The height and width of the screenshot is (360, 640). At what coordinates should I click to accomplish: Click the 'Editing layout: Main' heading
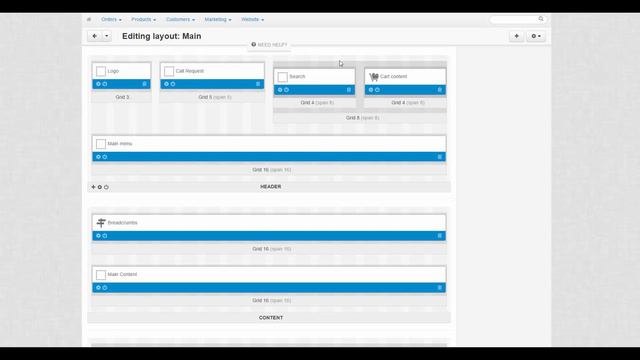tap(162, 36)
